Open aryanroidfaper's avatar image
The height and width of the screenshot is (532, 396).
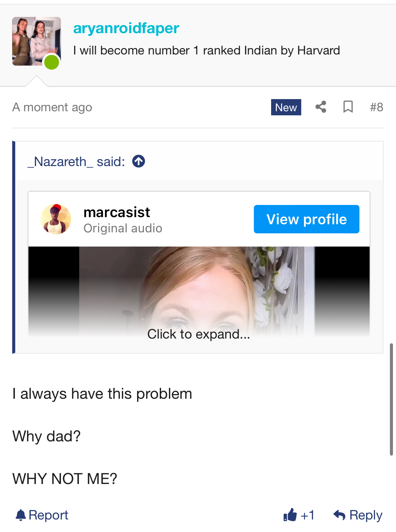point(36,41)
